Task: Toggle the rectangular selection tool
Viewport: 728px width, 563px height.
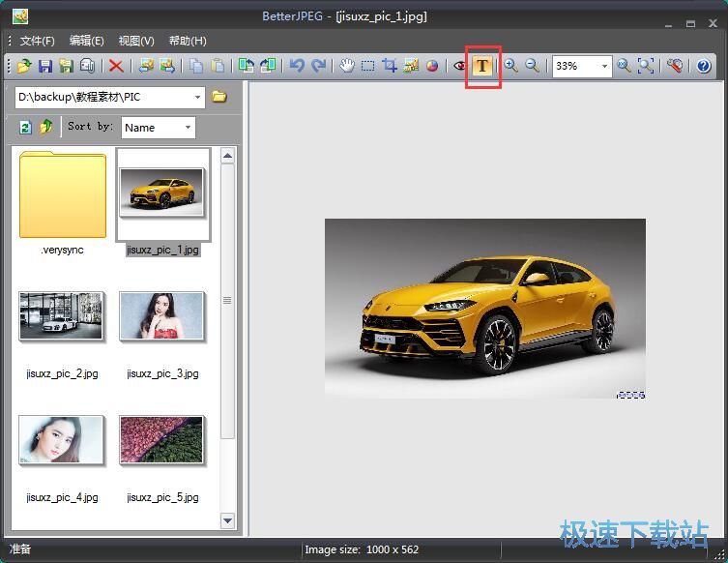Action: pyautogui.click(x=368, y=66)
